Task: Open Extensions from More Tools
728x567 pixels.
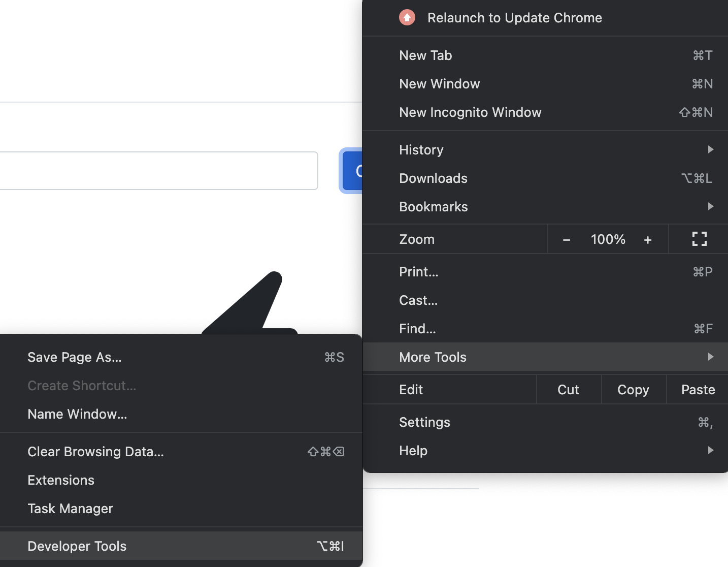Action: [x=181, y=480]
